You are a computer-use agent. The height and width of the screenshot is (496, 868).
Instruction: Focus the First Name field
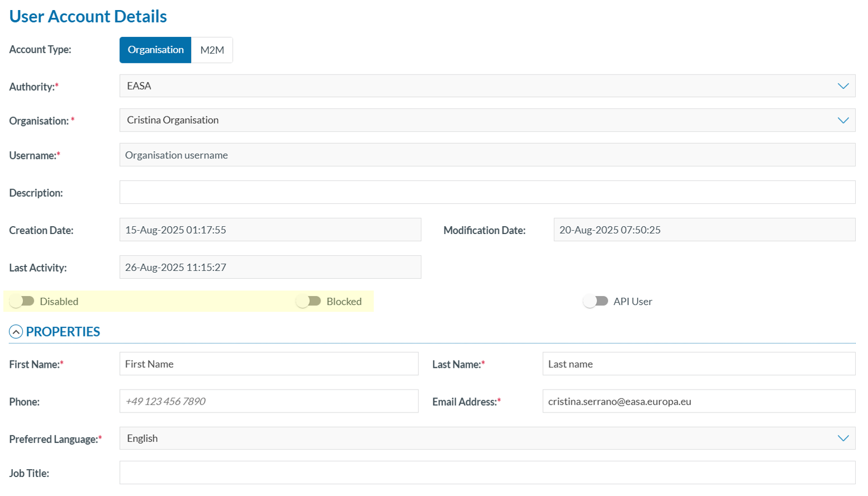point(268,364)
